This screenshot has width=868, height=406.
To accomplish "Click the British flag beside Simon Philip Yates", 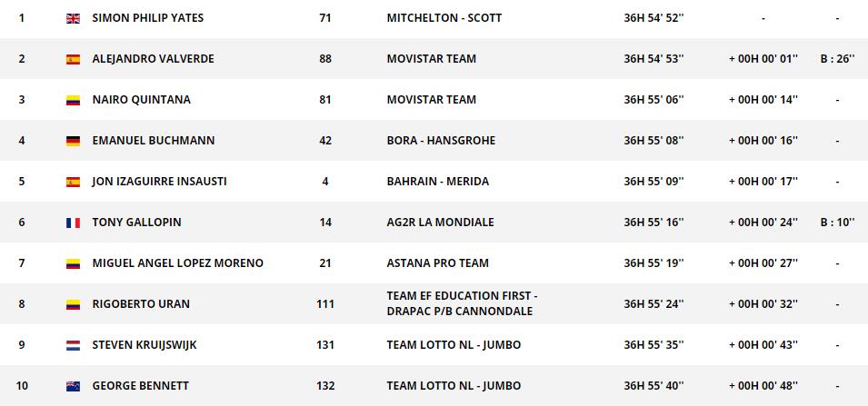I will (74, 18).
